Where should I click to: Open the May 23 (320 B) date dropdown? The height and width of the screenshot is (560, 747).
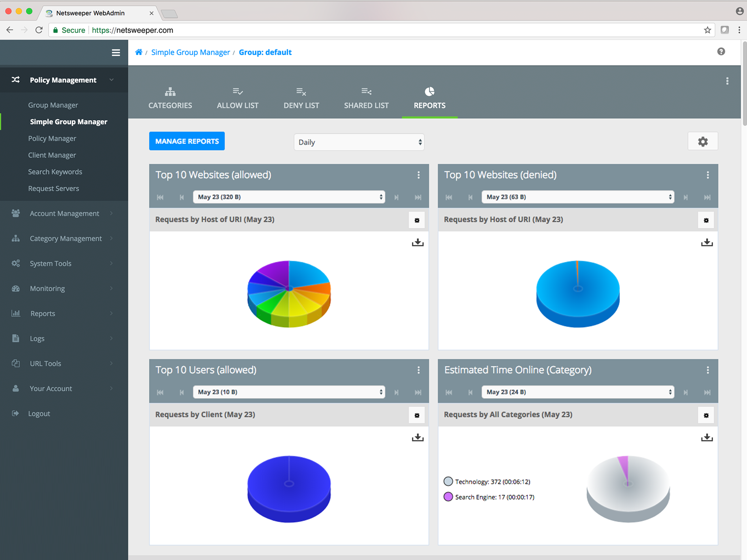(289, 197)
